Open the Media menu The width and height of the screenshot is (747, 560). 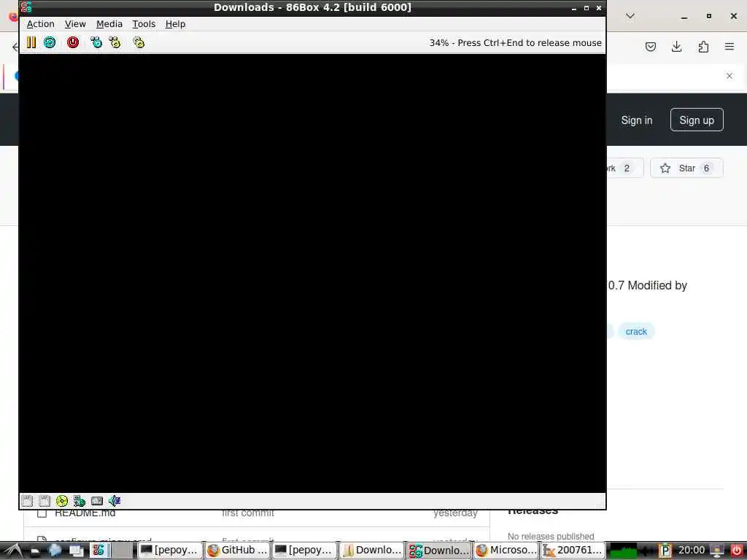click(109, 24)
